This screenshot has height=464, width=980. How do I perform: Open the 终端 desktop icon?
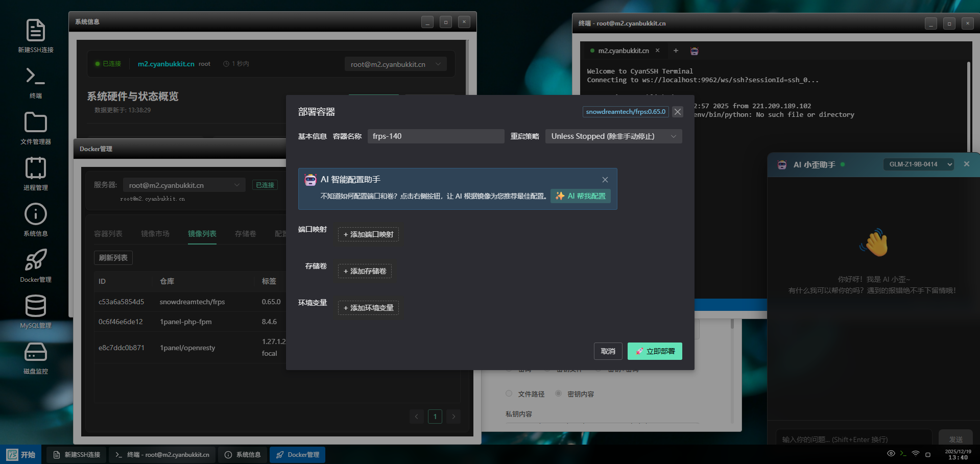(x=35, y=82)
